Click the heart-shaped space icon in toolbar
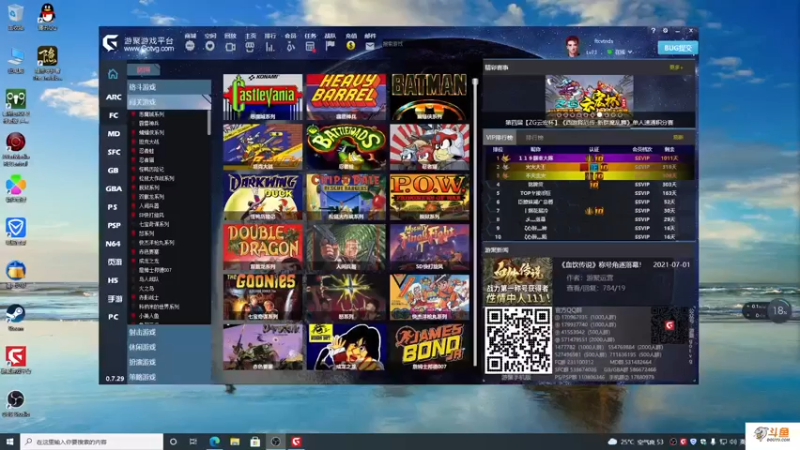 pos(210,46)
